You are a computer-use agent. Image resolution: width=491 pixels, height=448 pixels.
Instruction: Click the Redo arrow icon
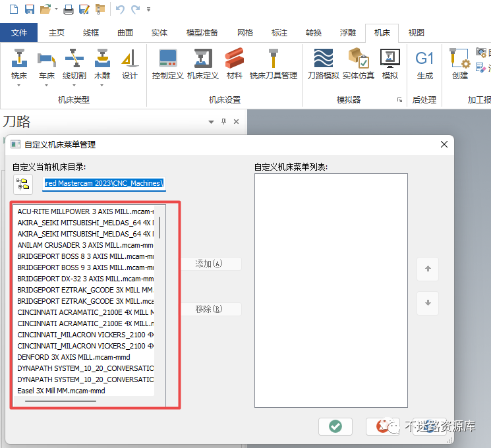tap(135, 9)
